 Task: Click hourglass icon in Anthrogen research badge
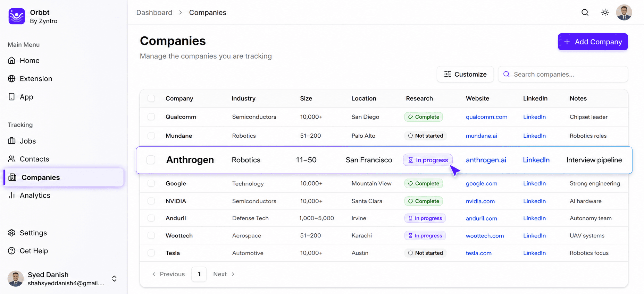point(411,160)
